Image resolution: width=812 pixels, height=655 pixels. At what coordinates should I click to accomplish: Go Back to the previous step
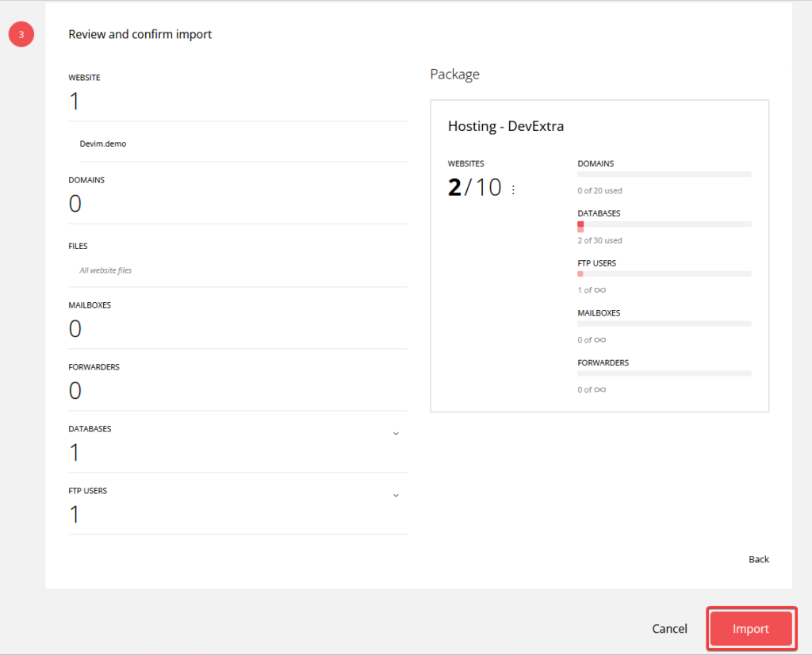(758, 559)
